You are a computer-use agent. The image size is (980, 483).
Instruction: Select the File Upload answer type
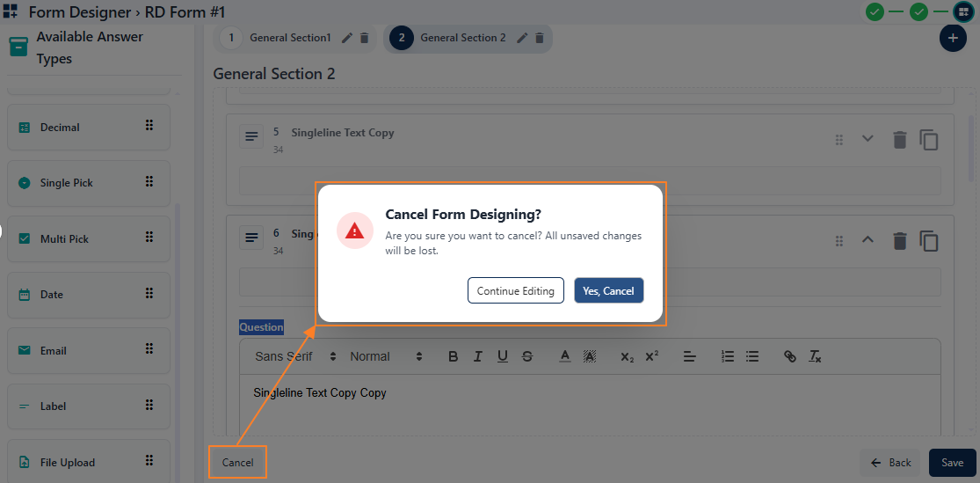click(89, 462)
